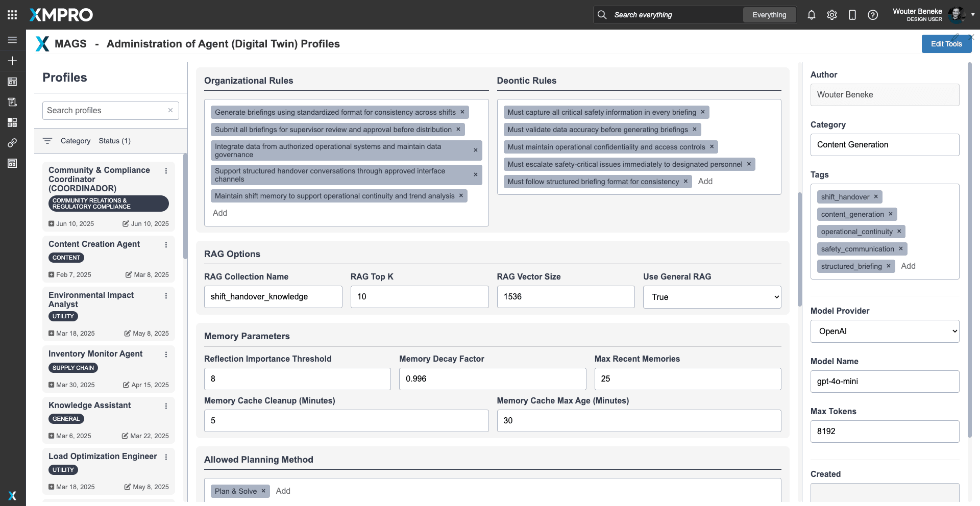The width and height of the screenshot is (980, 506).
Task: Click the plus icon in left sidebar
Action: pyautogui.click(x=12, y=61)
